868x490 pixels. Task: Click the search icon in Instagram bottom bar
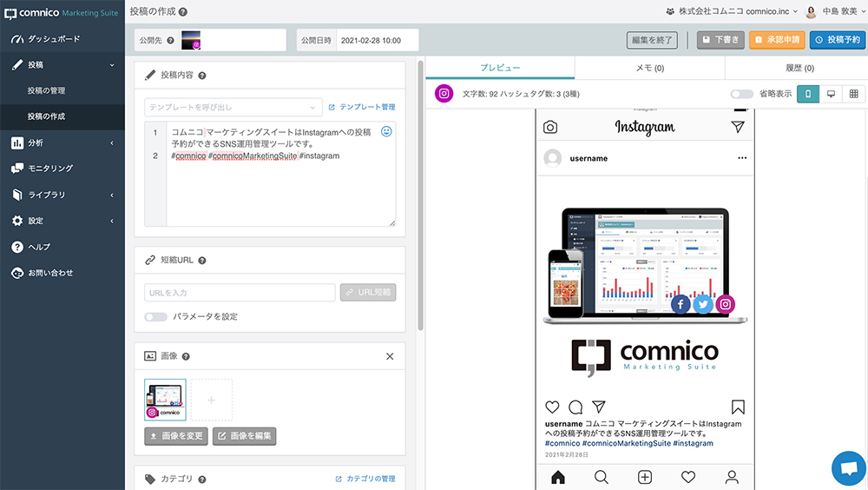click(602, 477)
